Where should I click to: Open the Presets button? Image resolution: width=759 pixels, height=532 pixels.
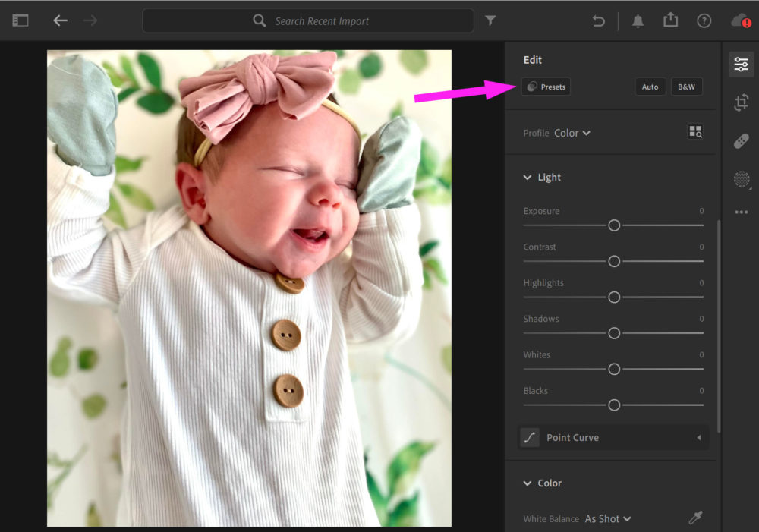click(x=546, y=87)
